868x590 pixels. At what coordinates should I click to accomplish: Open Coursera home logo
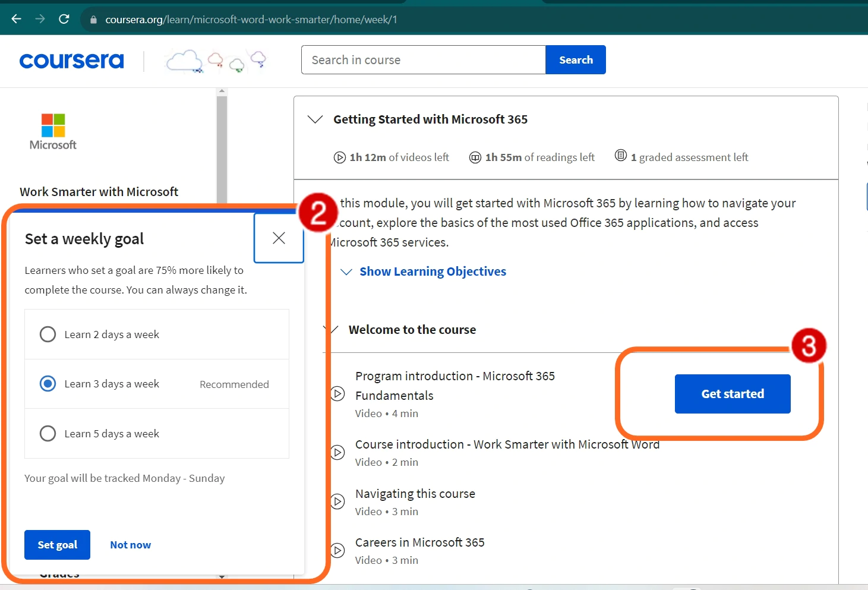pyautogui.click(x=72, y=61)
